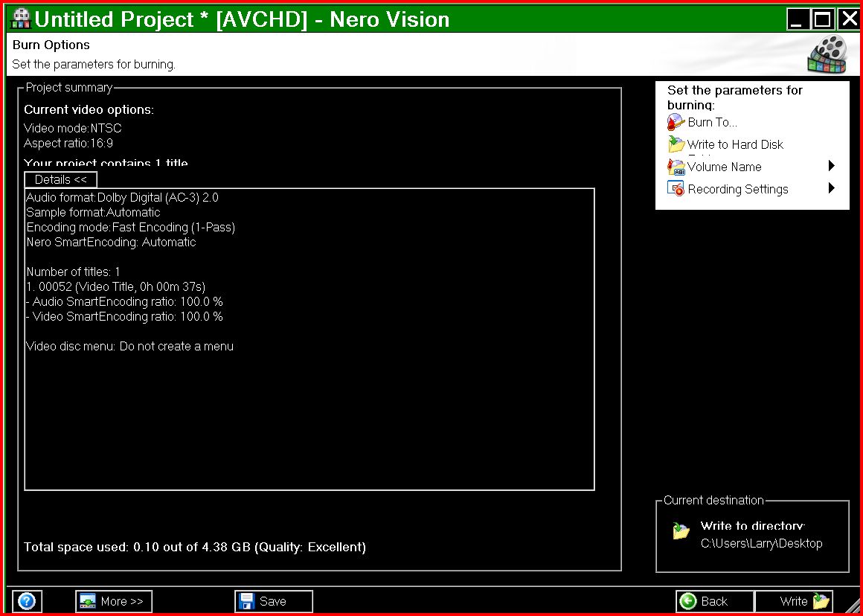Click the Write to Hard Disk folder icon

click(x=676, y=144)
